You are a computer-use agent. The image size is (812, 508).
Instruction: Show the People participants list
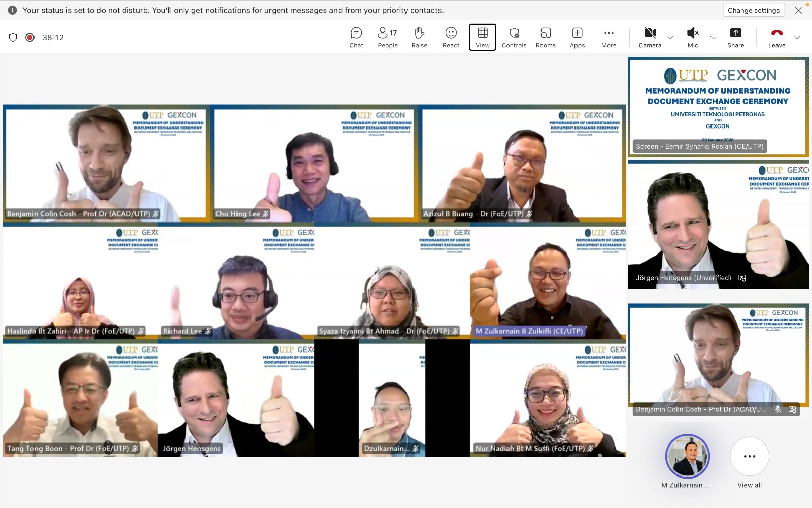pos(388,38)
